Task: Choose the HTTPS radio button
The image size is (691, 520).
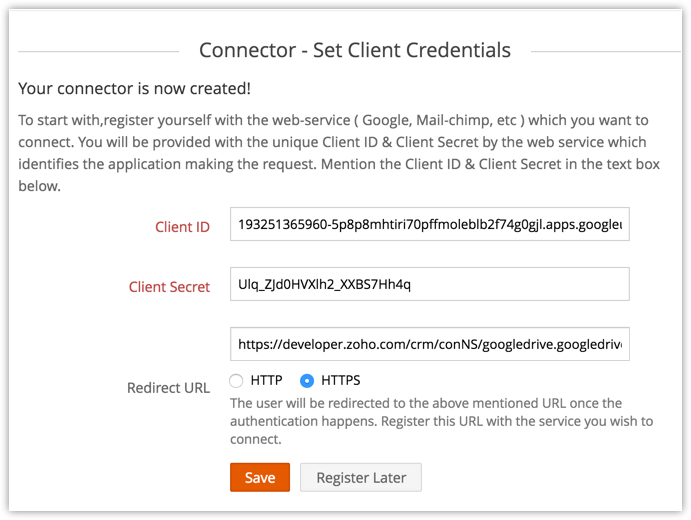Action: 307,381
